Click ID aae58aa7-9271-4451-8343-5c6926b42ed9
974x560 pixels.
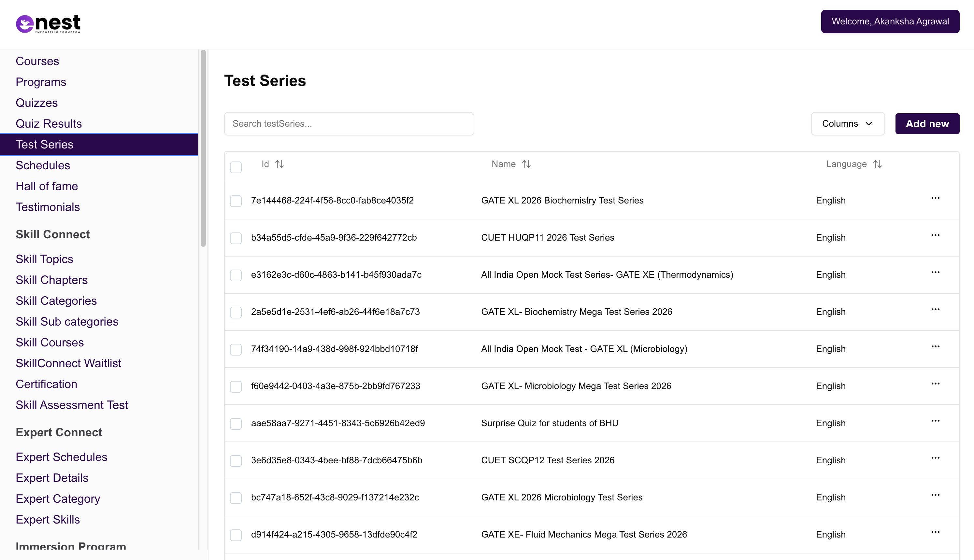point(338,423)
